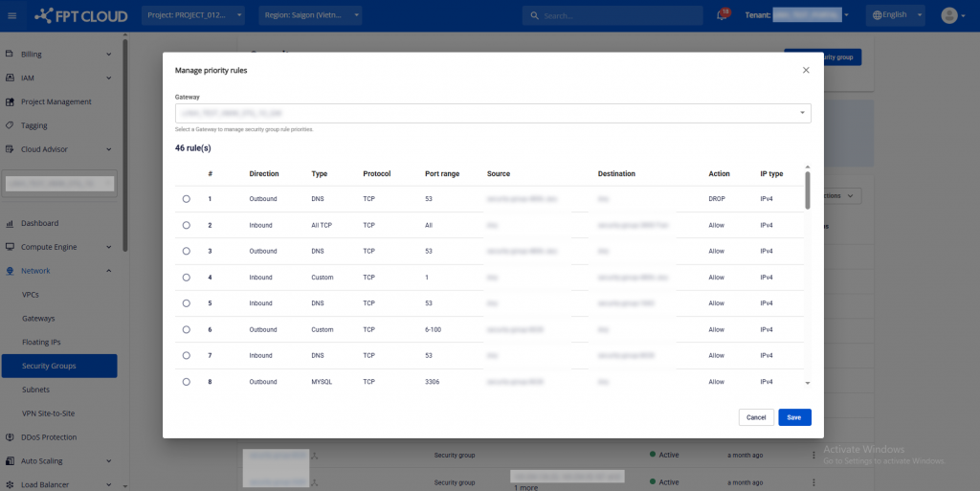Click the DDoS Protection icon

(x=10, y=437)
